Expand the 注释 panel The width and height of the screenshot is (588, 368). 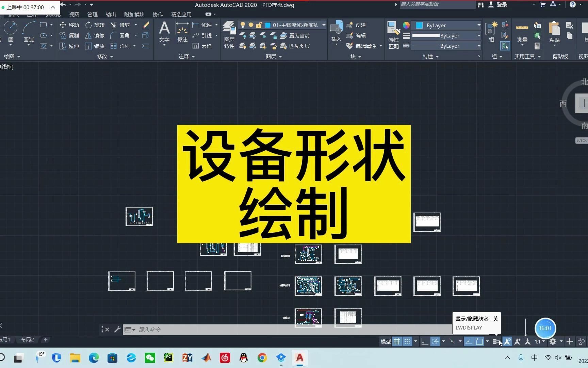point(186,56)
